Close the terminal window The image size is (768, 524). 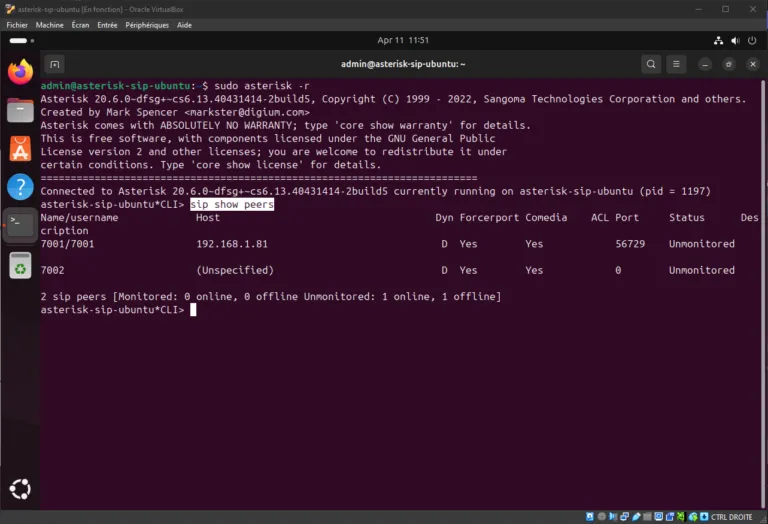[x=753, y=64]
